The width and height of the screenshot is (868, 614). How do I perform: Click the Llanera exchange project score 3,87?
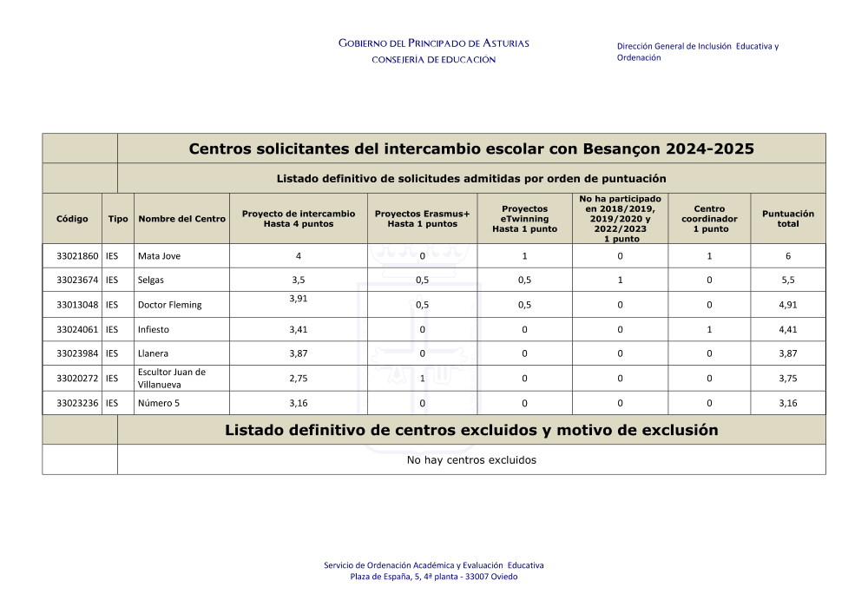pos(298,354)
